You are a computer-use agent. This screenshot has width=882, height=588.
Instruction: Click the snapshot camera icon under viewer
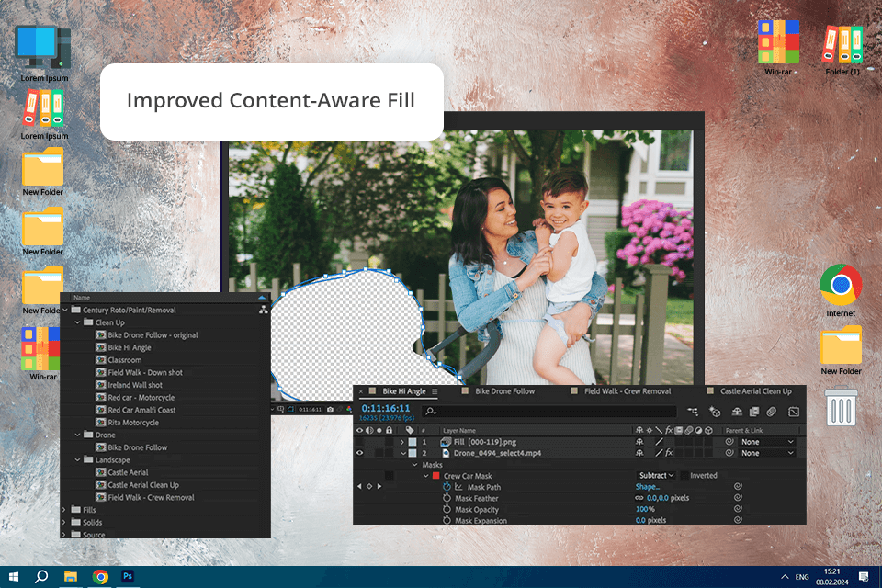tap(330, 409)
